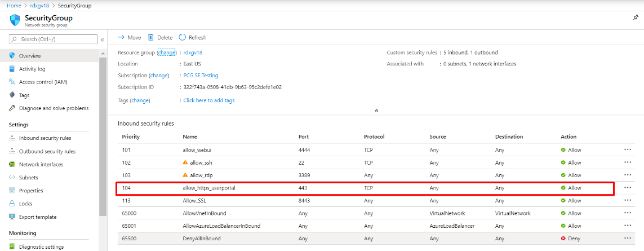The image size is (644, 251).
Task: Open Outbound security rules settings
Action: pos(47,151)
